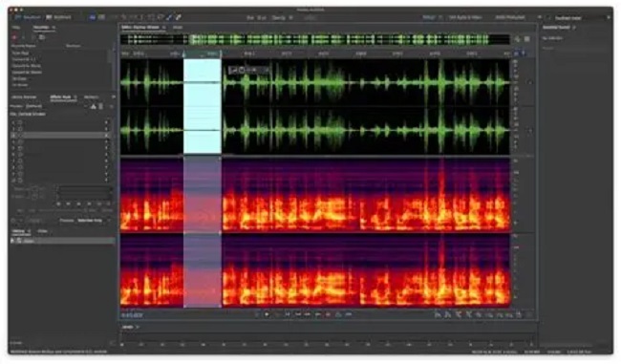The image size is (621, 364).
Task: Open the Markers tab
Action: coord(91,97)
